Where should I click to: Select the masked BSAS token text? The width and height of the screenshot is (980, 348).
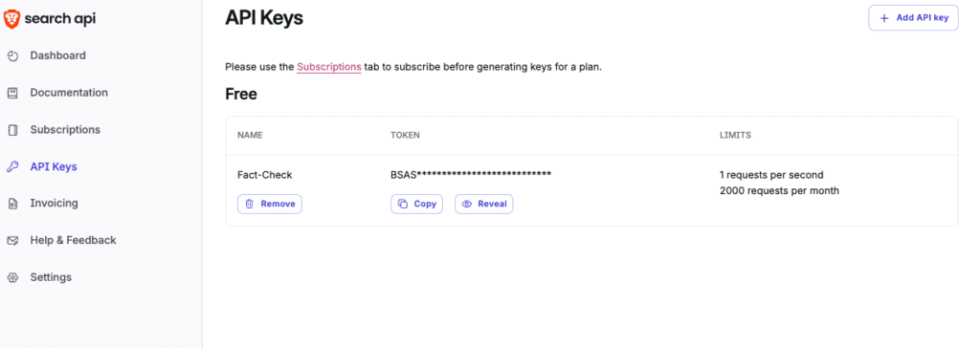pyautogui.click(x=471, y=175)
